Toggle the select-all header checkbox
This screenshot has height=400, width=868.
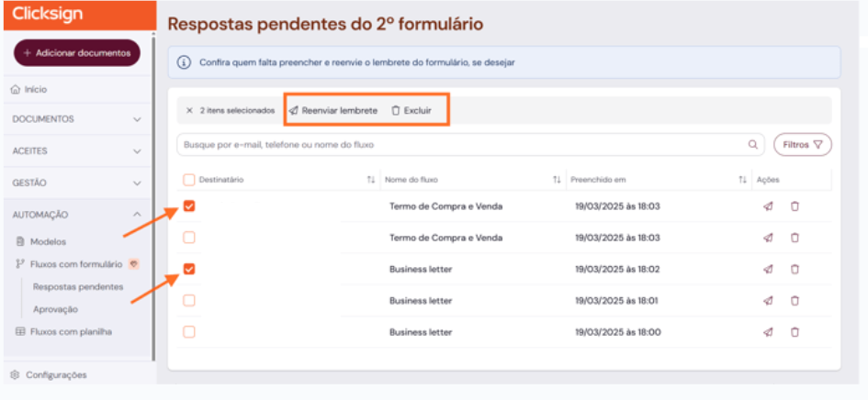pos(189,180)
